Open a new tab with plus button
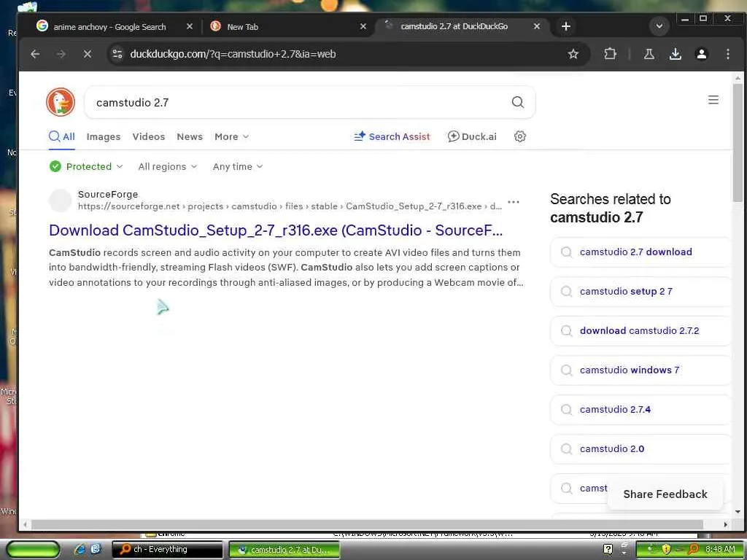Viewport: 747px width, 560px height. (x=565, y=26)
